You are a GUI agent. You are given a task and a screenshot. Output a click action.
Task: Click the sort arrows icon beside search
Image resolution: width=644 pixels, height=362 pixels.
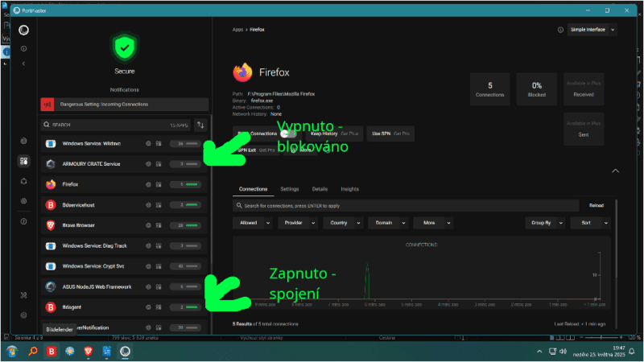point(200,125)
